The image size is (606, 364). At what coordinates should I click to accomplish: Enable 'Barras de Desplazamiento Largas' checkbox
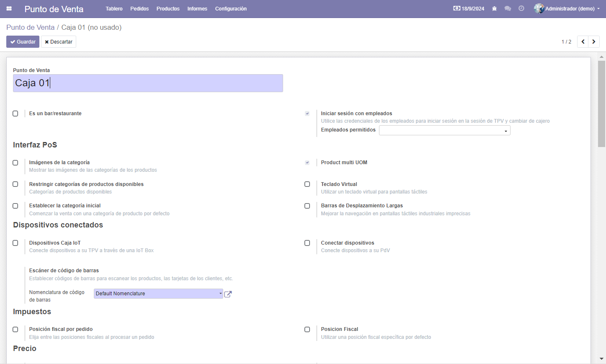[307, 206]
